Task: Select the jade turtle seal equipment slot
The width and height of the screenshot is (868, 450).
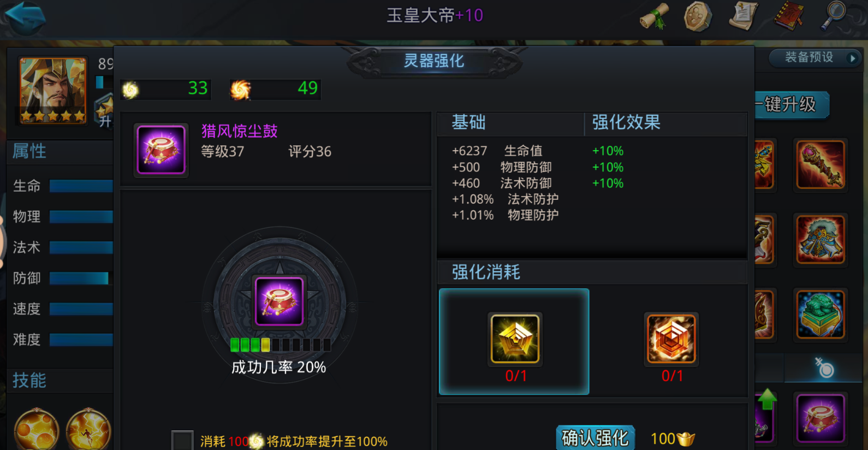Action: point(821,315)
